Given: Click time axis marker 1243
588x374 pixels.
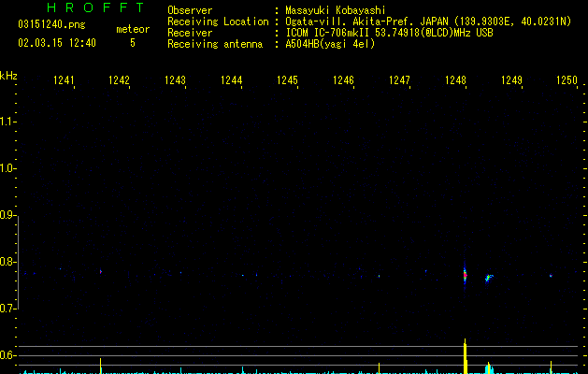Looking at the screenshot, I should (175, 80).
